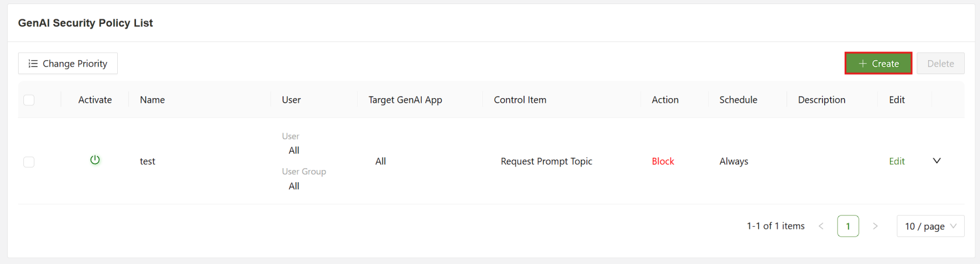Expand the test policy row details
980x264 pixels.
tap(937, 161)
